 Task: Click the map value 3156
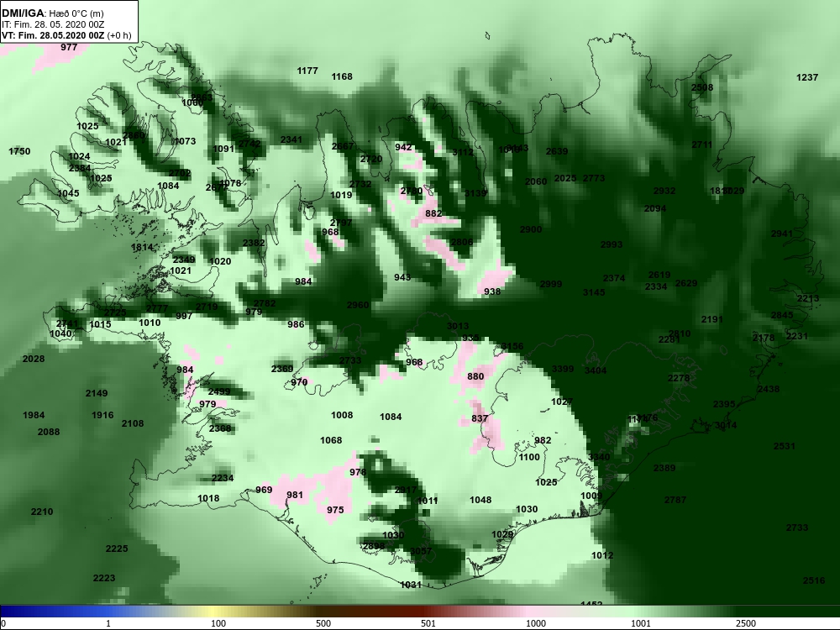click(512, 347)
